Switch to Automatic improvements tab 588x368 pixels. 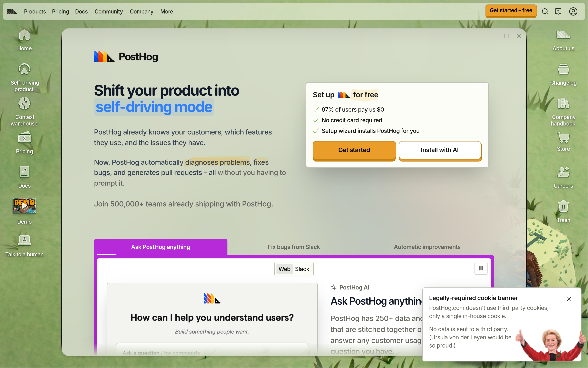pos(427,247)
